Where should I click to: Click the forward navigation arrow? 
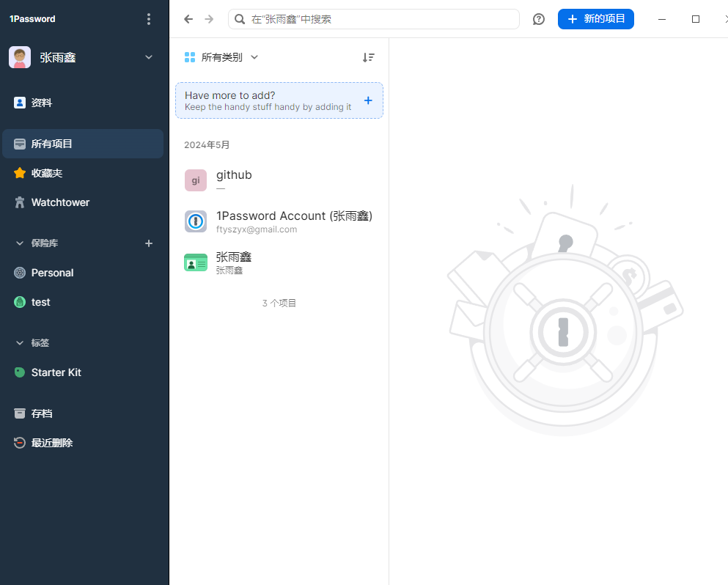tap(209, 19)
